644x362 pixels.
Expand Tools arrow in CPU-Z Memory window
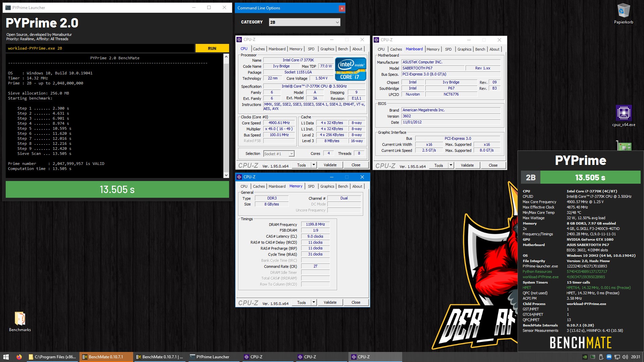pyautogui.click(x=314, y=302)
